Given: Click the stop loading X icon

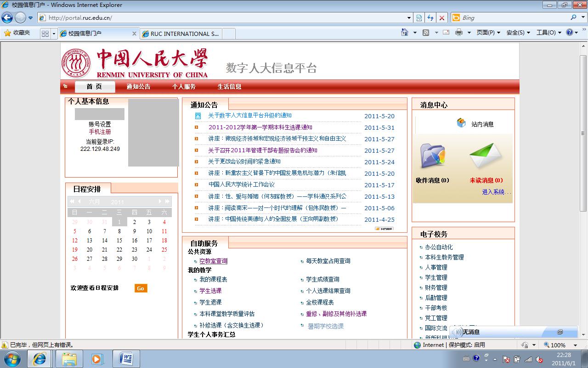Looking at the screenshot, I should (x=442, y=18).
